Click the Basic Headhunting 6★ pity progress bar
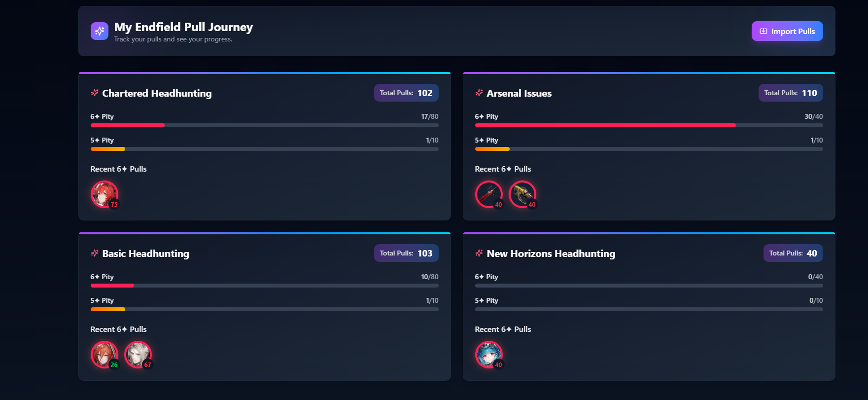 coord(265,286)
